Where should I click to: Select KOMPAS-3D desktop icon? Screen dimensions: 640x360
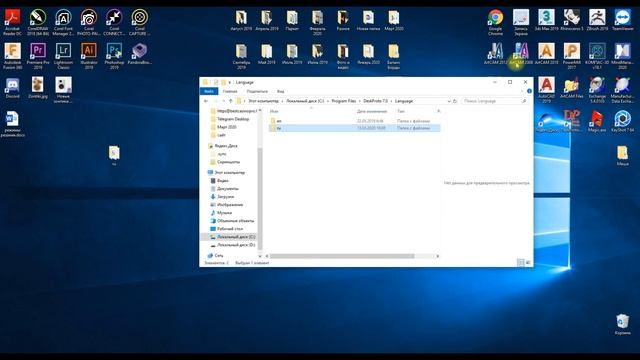tap(597, 56)
